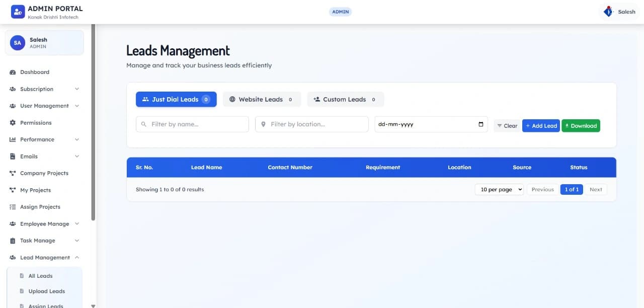This screenshot has height=308, width=644.
Task: Click the green Download button
Action: click(x=581, y=126)
